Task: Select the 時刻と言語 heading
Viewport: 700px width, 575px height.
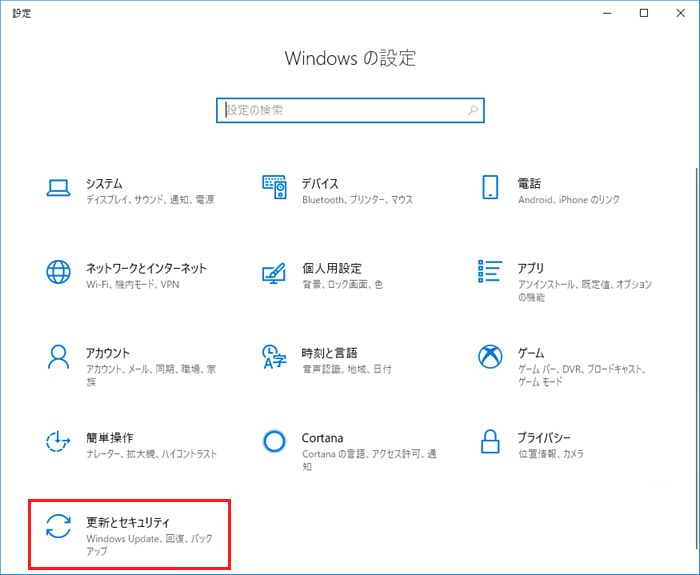Action: pyautogui.click(x=329, y=353)
